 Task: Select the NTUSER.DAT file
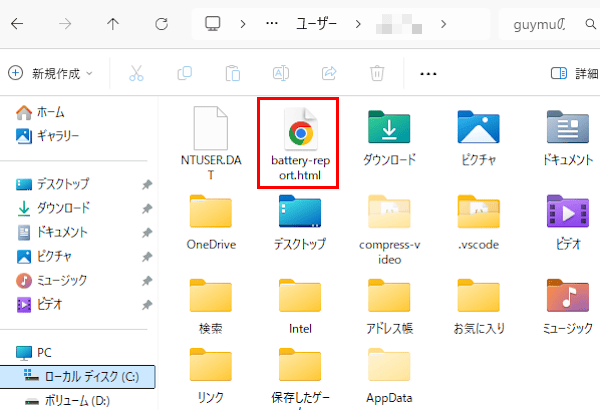[x=211, y=143]
